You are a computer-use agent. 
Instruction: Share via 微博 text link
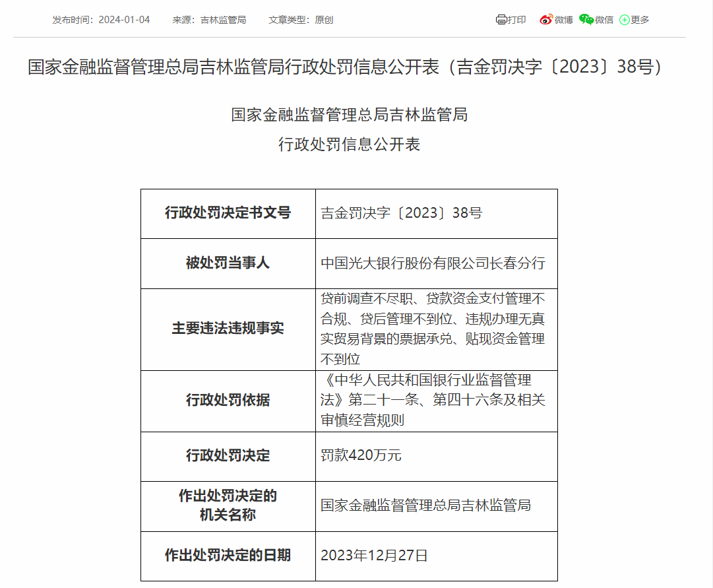563,20
